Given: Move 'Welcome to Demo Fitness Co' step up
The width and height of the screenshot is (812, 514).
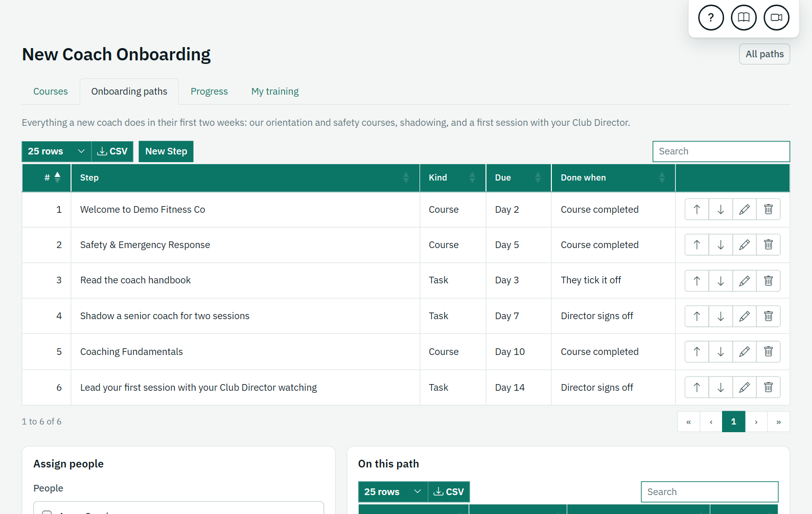Looking at the screenshot, I should [x=697, y=209].
